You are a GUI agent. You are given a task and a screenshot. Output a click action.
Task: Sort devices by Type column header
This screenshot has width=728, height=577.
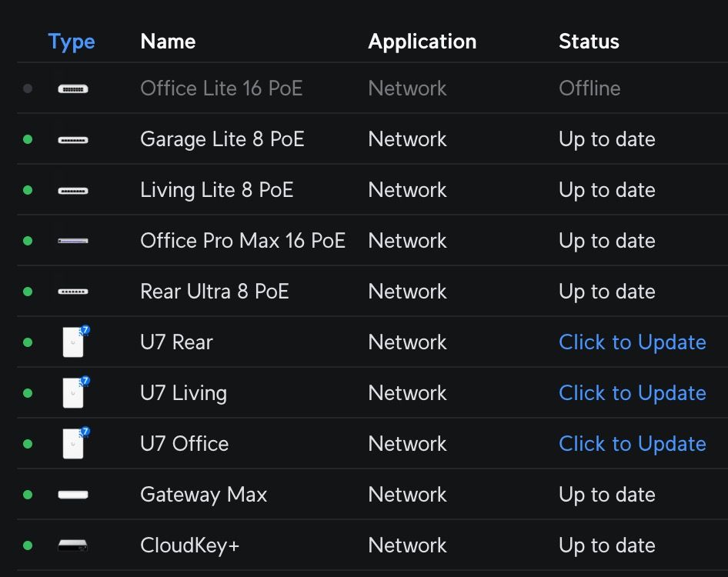(72, 42)
